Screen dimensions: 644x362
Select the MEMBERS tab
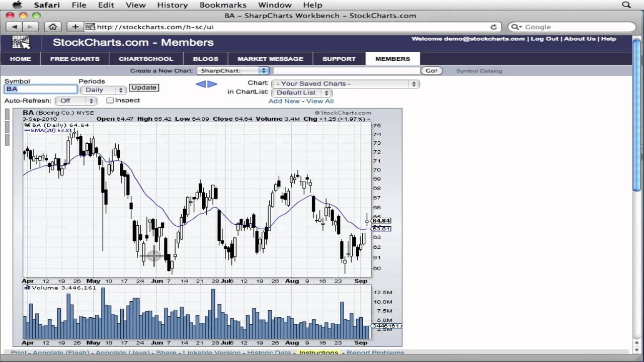pyautogui.click(x=393, y=59)
